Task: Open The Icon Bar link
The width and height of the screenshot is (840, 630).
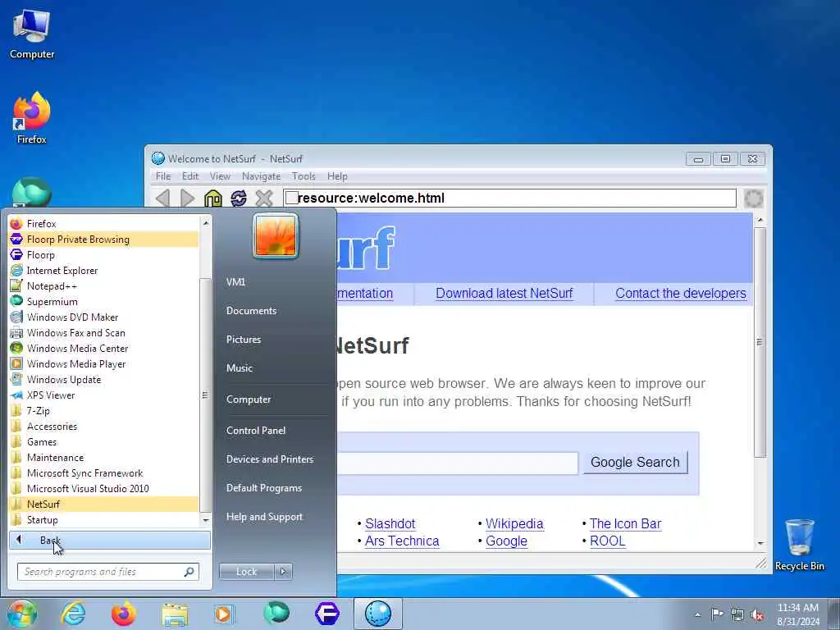Action: pos(625,523)
